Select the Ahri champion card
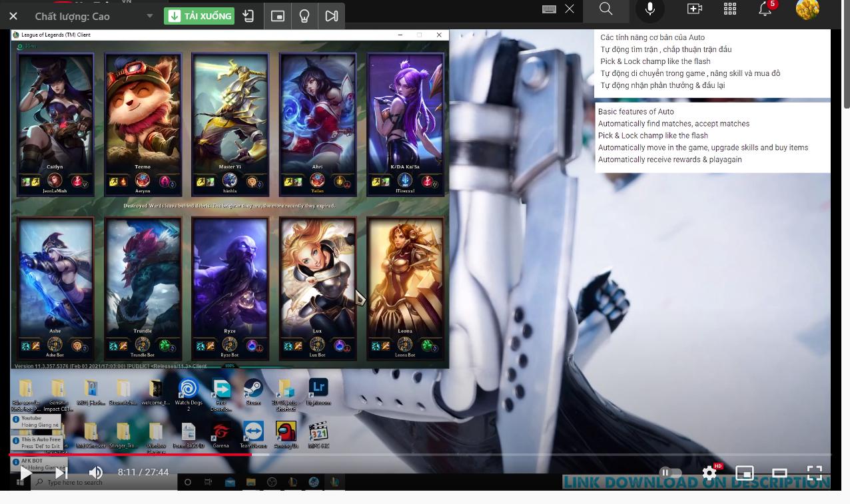The width and height of the screenshot is (850, 504). [x=318, y=125]
